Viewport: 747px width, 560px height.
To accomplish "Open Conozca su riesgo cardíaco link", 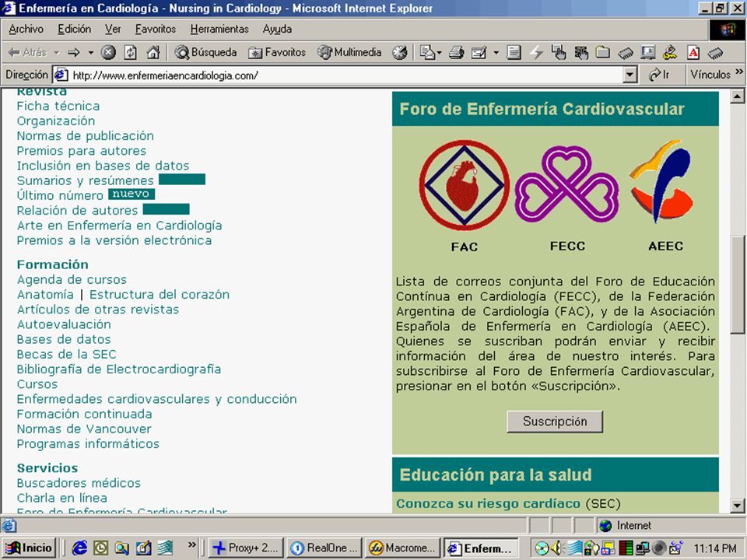I will [x=489, y=503].
